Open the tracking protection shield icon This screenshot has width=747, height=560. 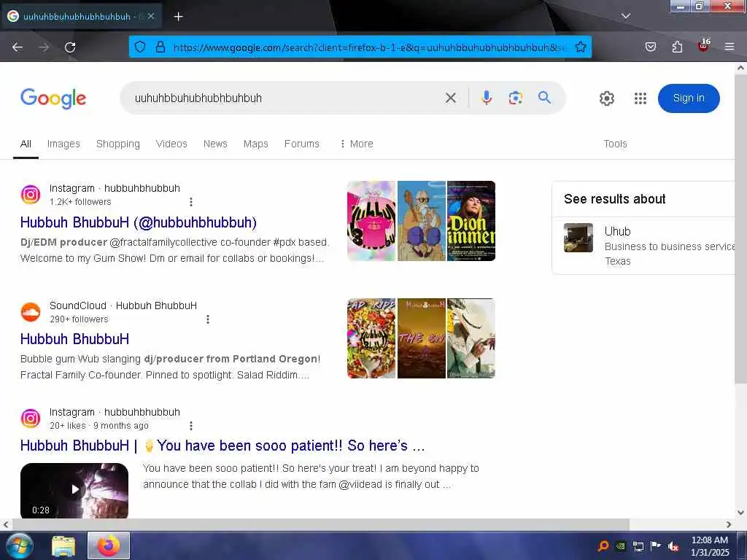(x=139, y=47)
